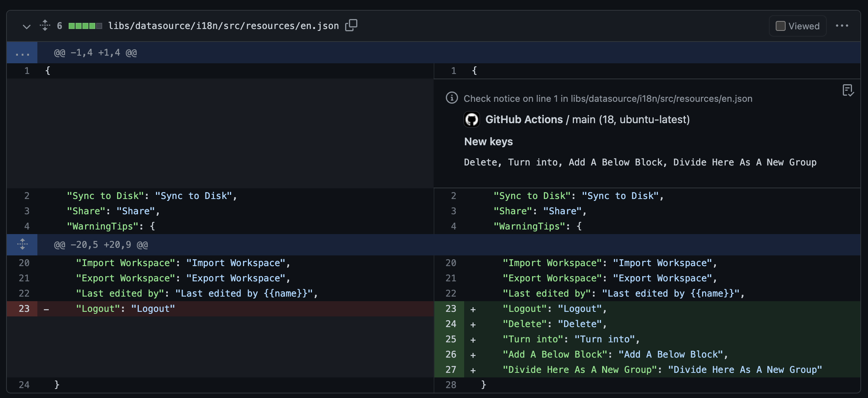Click hunk header "@@ -1,4 +1,4 @@"

coord(95,53)
